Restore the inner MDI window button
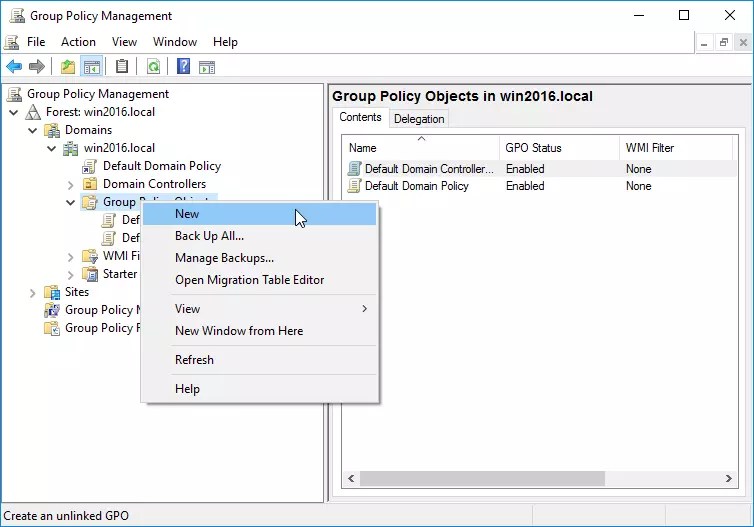The width and height of the screenshot is (754, 527). pos(724,42)
